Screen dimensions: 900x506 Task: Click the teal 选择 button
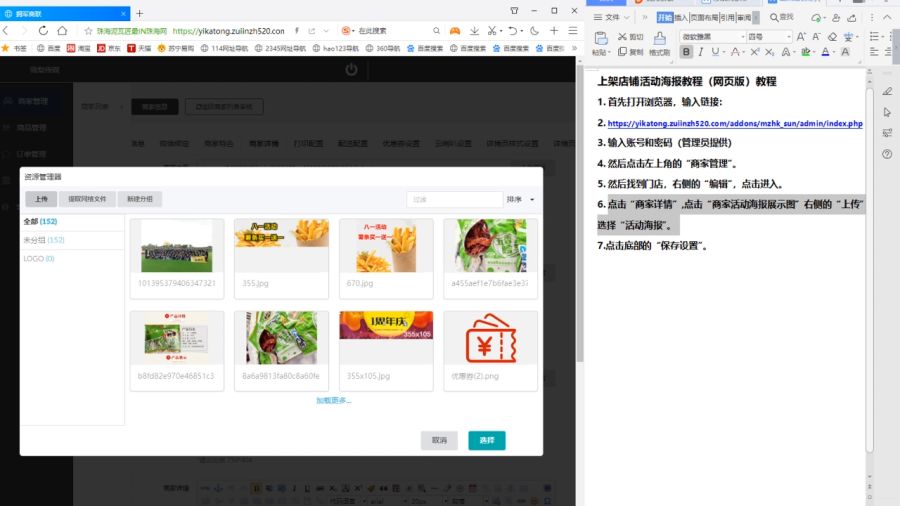[x=487, y=440]
